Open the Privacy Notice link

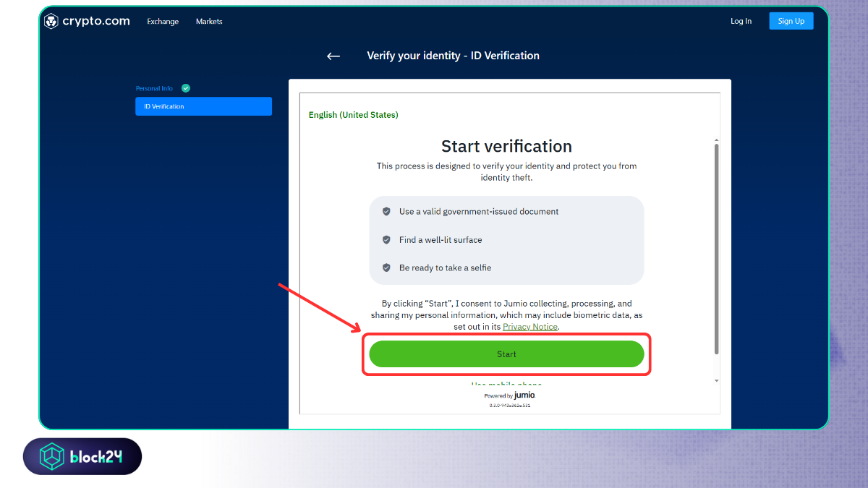coord(530,327)
